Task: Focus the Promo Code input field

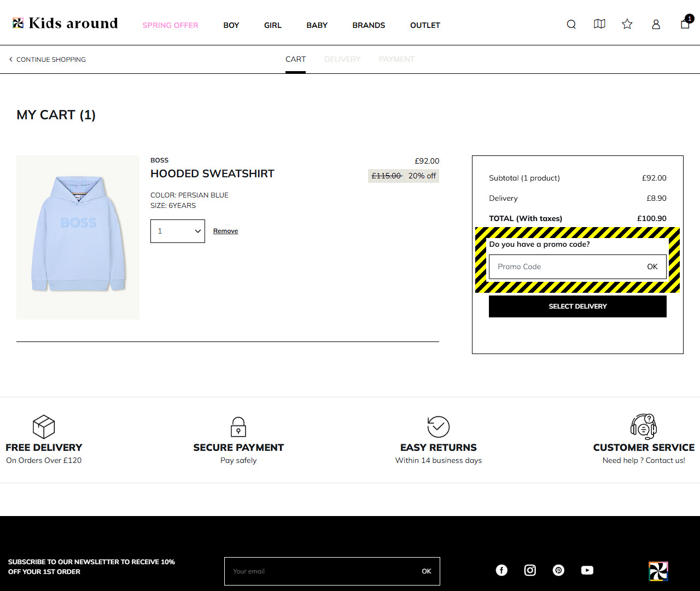Action: 566,266
